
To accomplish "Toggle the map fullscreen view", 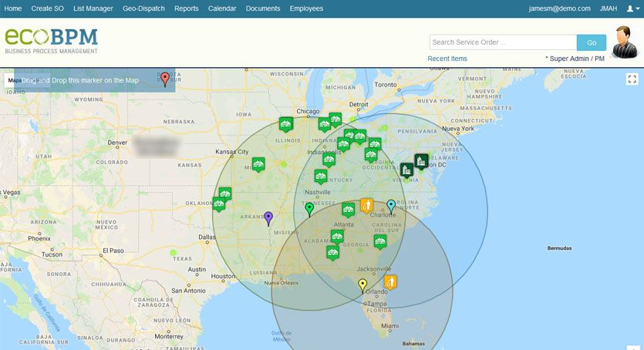I will click(632, 79).
